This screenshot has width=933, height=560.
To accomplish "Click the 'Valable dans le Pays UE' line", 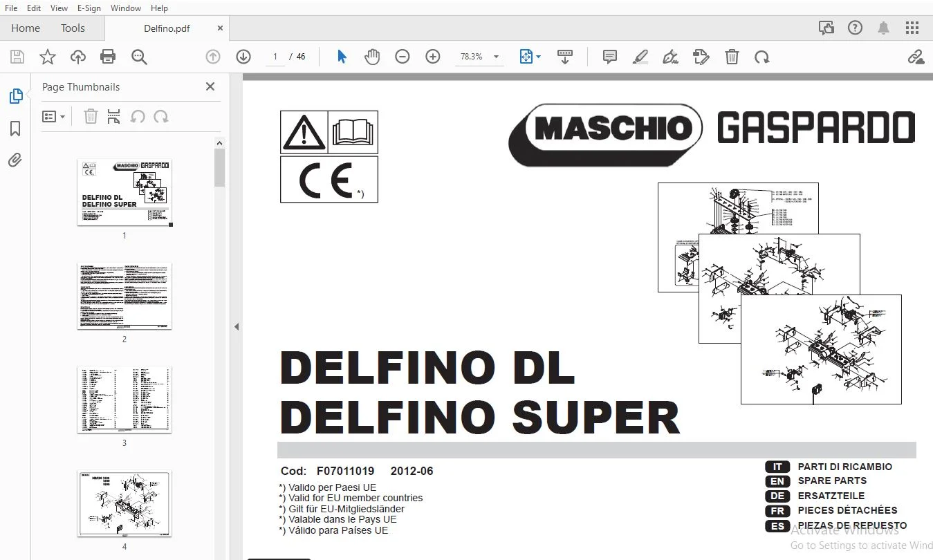I will point(338,519).
